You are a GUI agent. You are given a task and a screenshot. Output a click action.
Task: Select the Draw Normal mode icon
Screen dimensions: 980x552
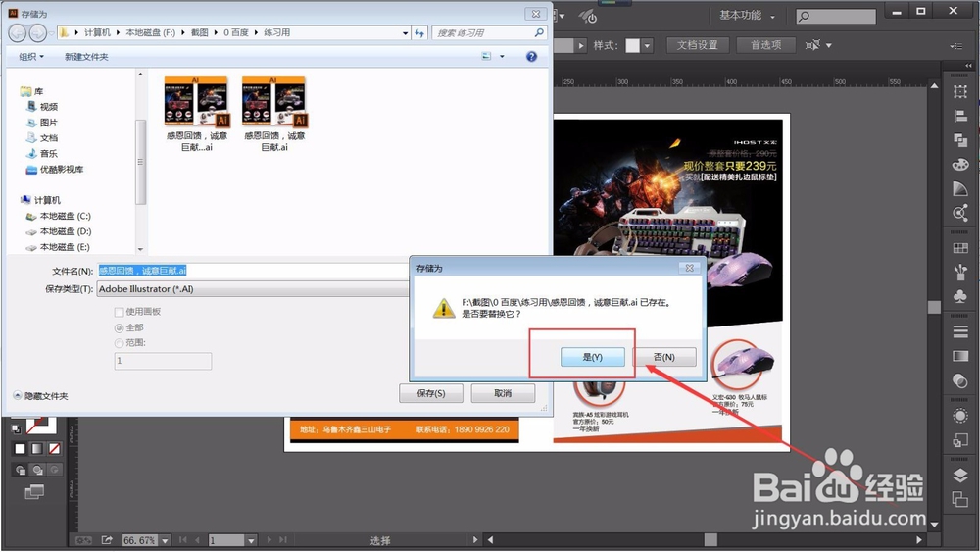pos(20,470)
